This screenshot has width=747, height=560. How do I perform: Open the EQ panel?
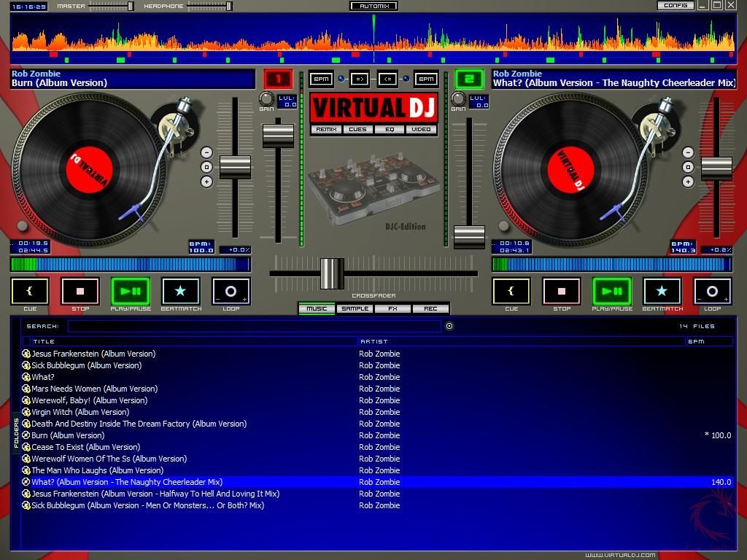click(390, 130)
